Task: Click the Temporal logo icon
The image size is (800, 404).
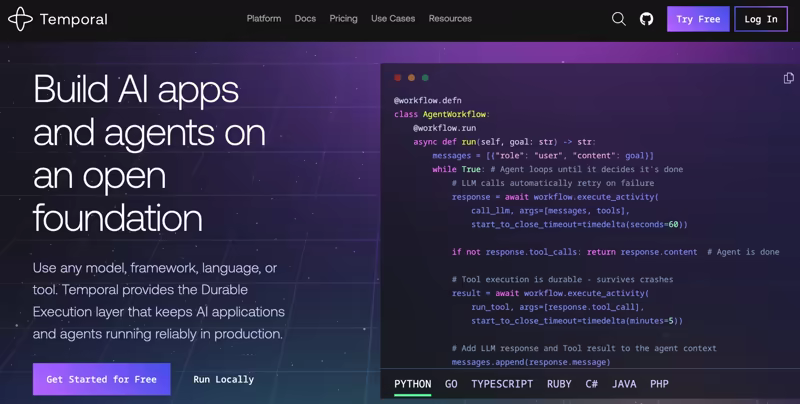Action: point(20,19)
